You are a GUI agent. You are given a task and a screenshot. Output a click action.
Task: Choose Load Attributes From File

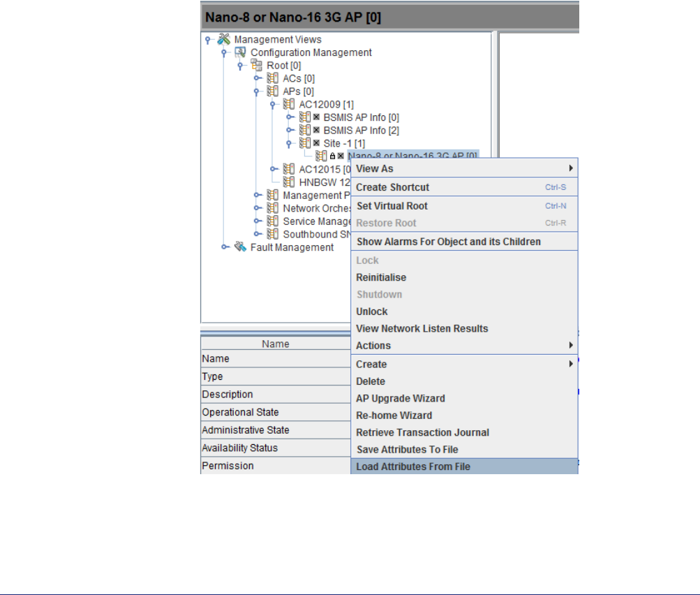pos(464,467)
